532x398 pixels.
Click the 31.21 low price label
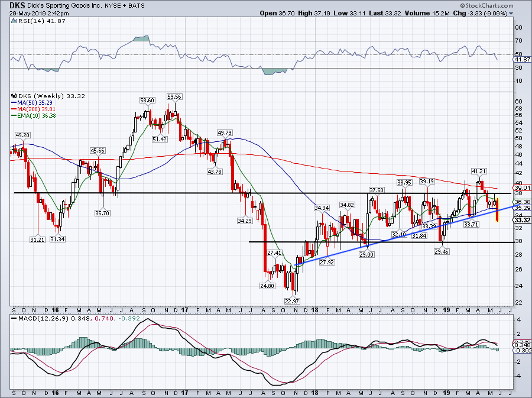tap(37, 240)
